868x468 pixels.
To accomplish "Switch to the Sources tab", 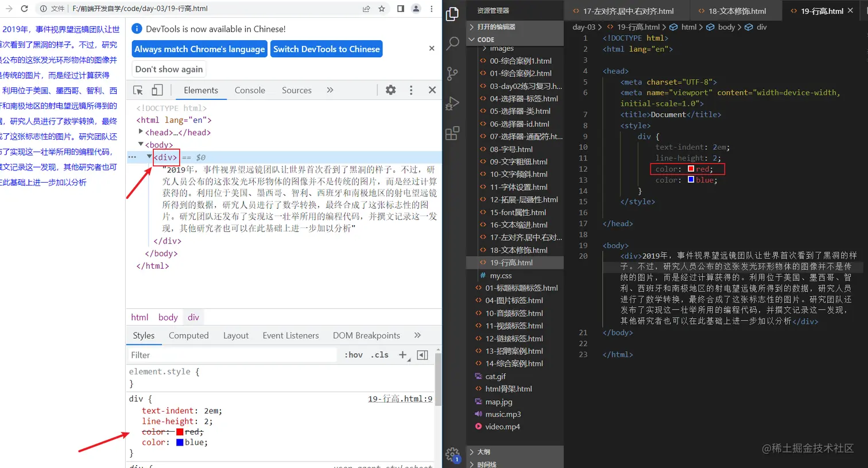I will (x=297, y=90).
